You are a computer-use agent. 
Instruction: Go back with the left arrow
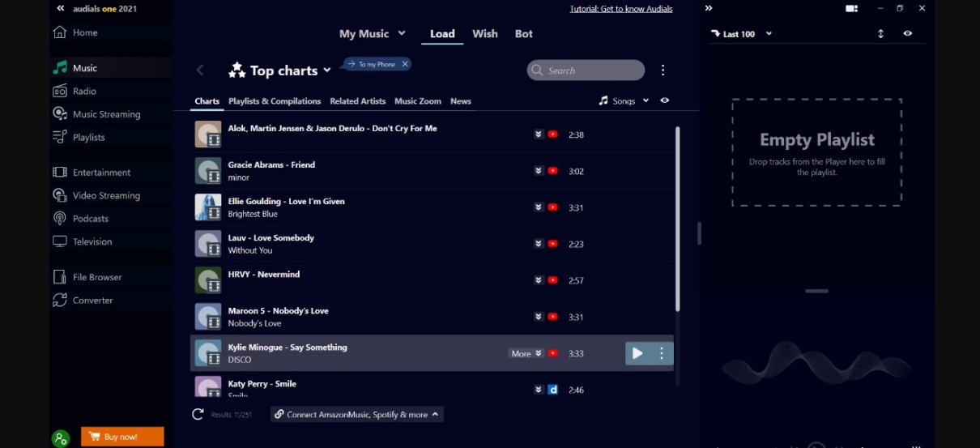200,70
